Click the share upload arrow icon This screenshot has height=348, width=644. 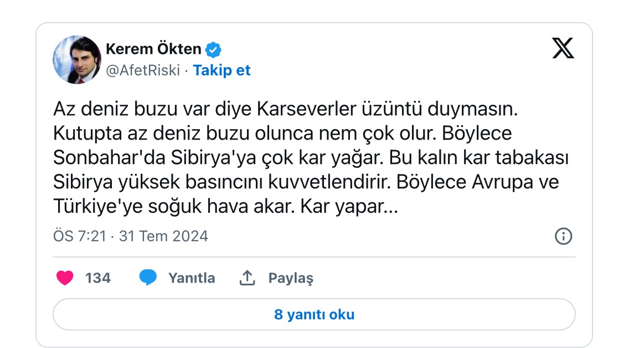[246, 278]
